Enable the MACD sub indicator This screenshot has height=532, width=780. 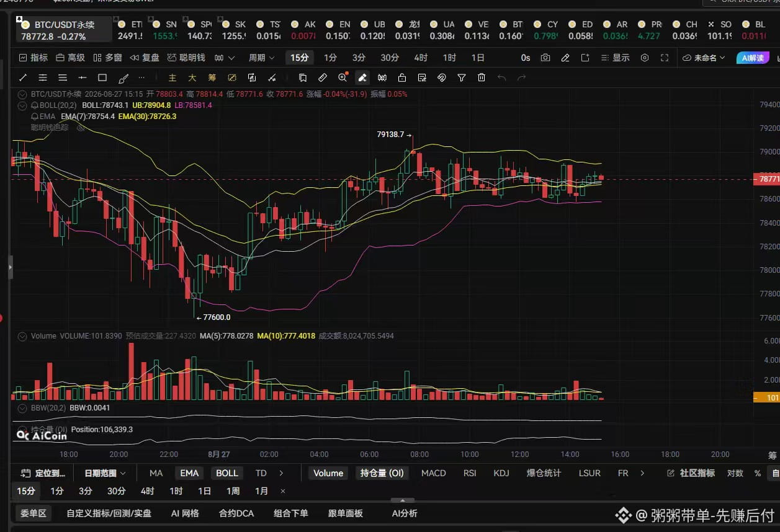click(x=434, y=473)
